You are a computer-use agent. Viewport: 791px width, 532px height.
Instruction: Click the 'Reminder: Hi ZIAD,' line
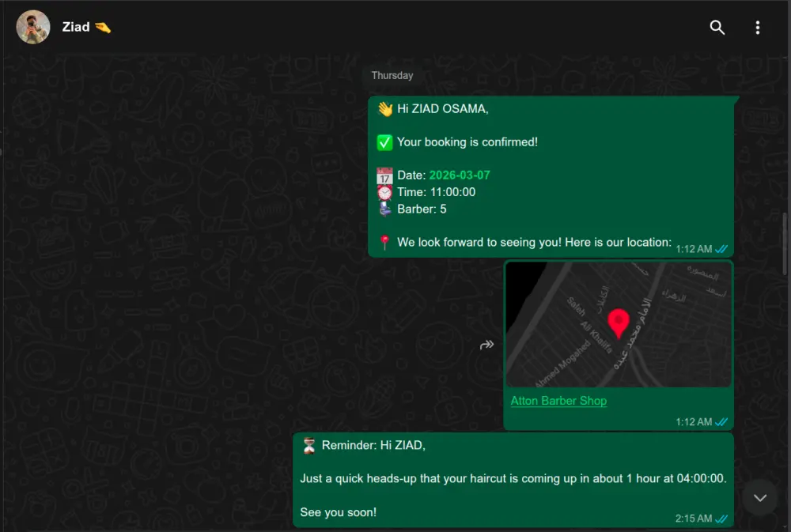pos(373,445)
